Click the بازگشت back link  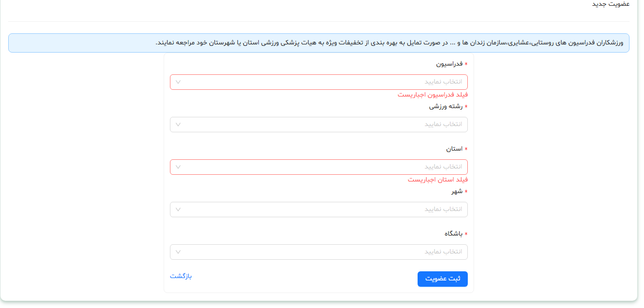181,277
